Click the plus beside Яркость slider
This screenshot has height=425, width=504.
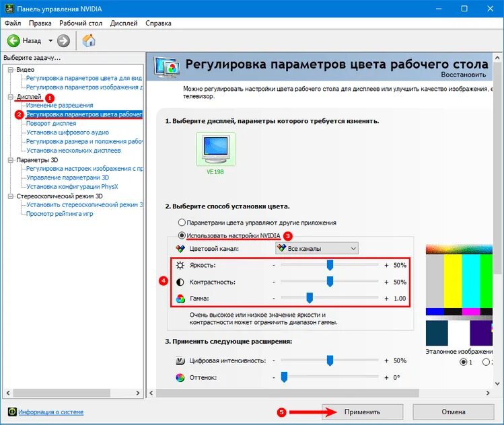pos(386,266)
